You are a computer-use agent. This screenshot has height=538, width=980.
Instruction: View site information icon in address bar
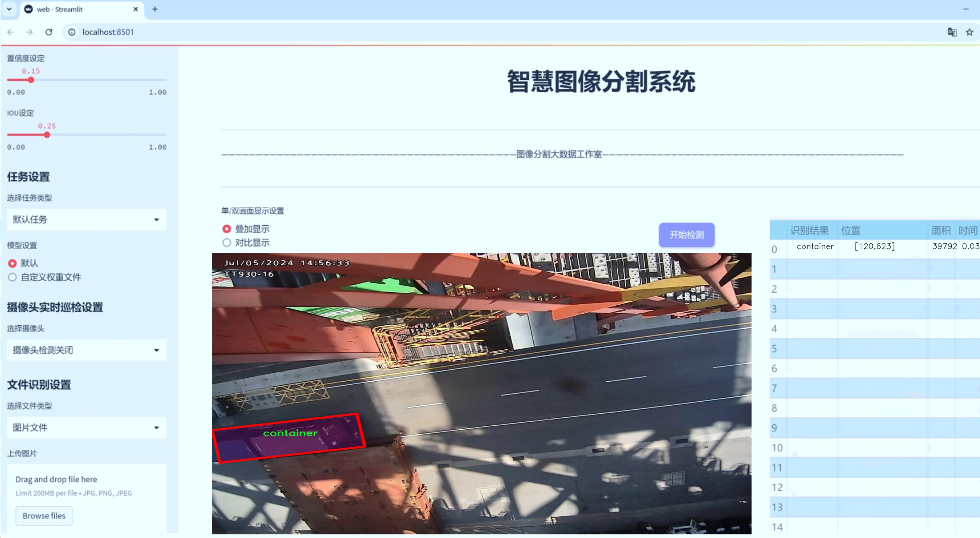[x=72, y=32]
